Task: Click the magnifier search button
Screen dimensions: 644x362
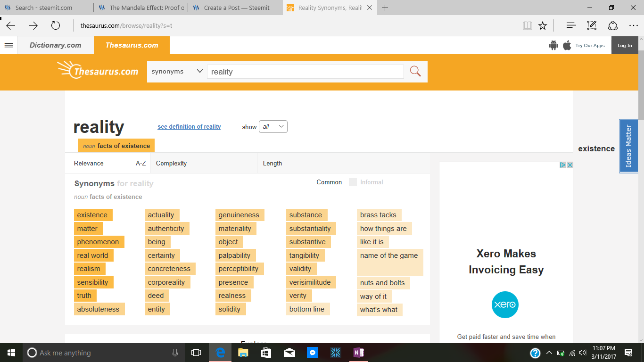Action: [415, 72]
